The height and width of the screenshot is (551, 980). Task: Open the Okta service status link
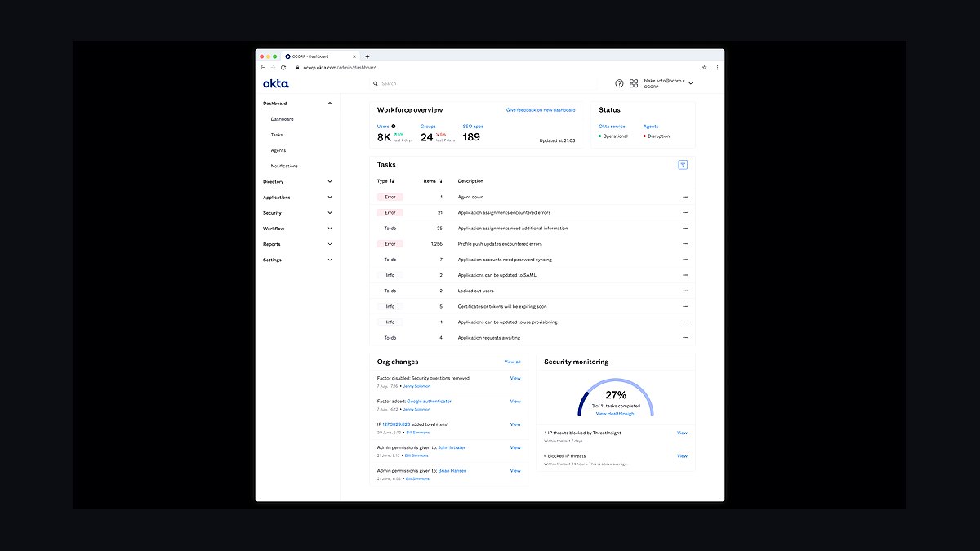click(612, 127)
